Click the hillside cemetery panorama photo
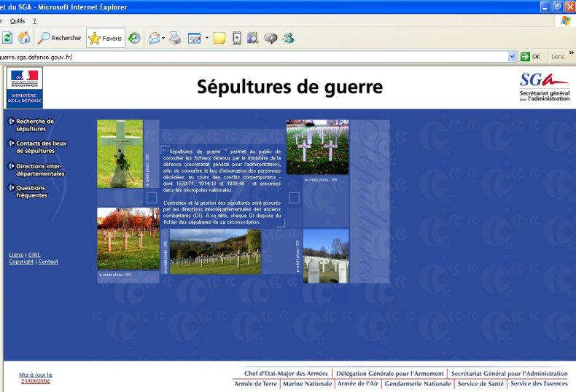Image resolution: width=576 pixels, height=392 pixels. click(x=215, y=251)
